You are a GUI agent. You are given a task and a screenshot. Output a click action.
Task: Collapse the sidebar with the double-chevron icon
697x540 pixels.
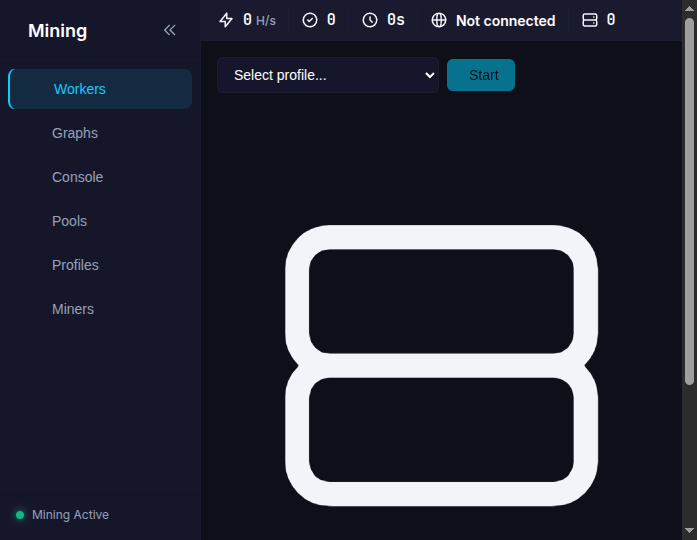tap(169, 30)
